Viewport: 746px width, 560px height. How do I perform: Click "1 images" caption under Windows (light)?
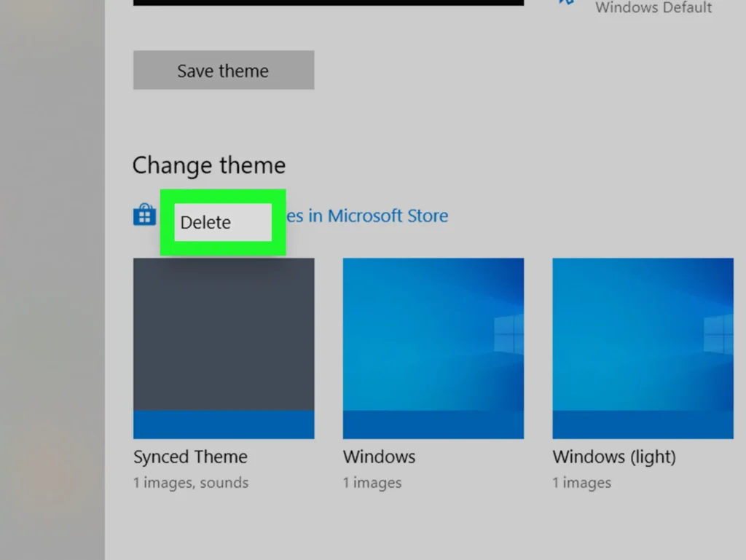point(582,483)
